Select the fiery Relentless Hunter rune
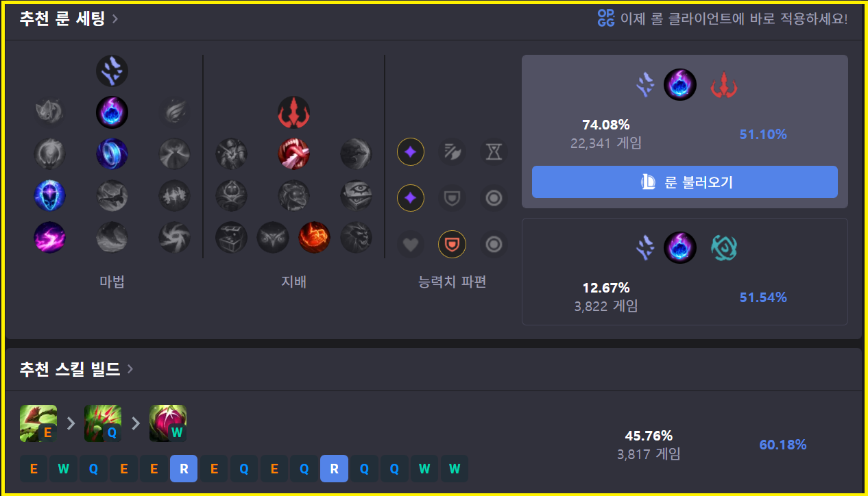The image size is (868, 496). (315, 237)
